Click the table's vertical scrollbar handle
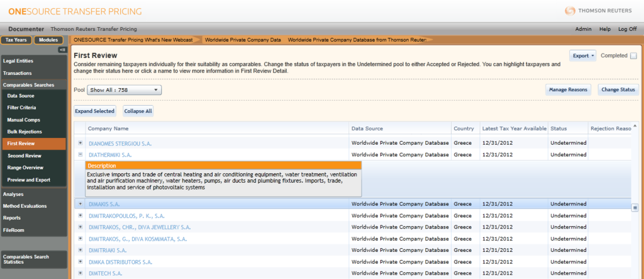Screen dimensions: 644x279 pos(635,208)
